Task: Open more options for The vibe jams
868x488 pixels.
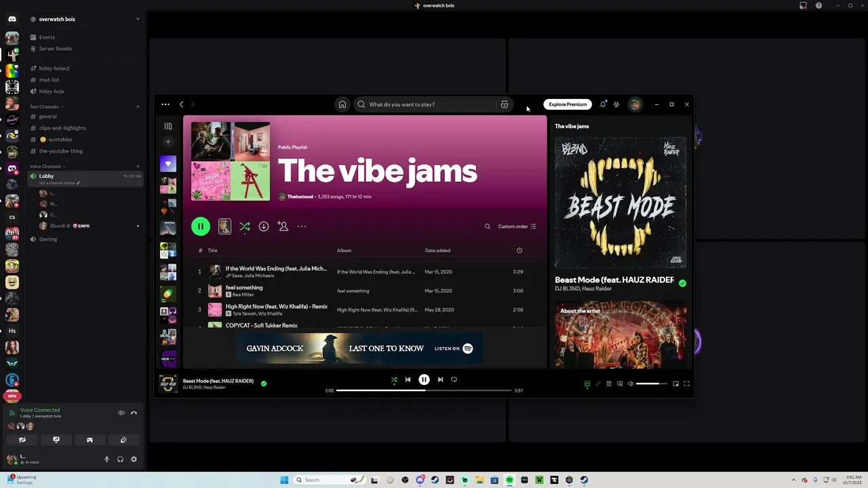Action: coord(302,226)
